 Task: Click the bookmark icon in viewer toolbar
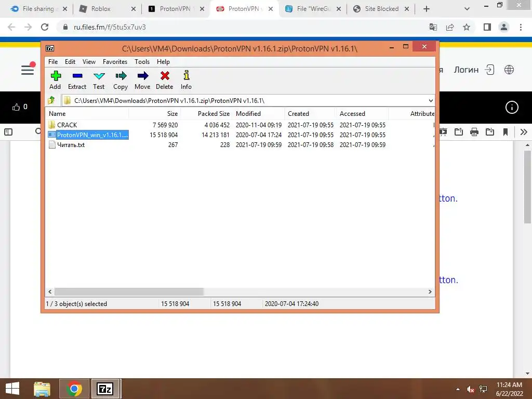point(505,132)
